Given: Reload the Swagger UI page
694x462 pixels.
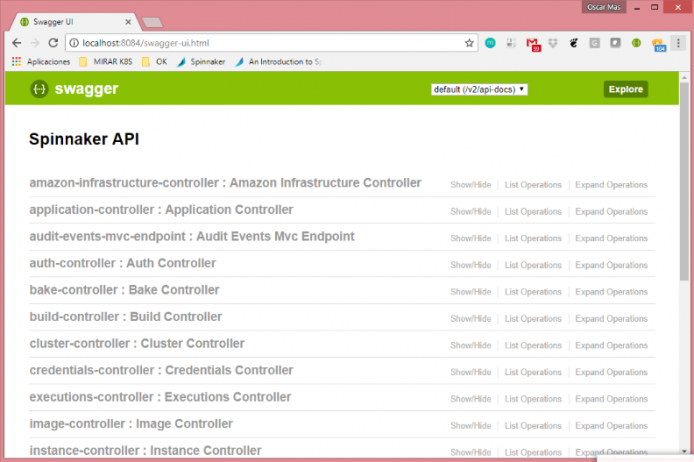Looking at the screenshot, I should (53, 43).
